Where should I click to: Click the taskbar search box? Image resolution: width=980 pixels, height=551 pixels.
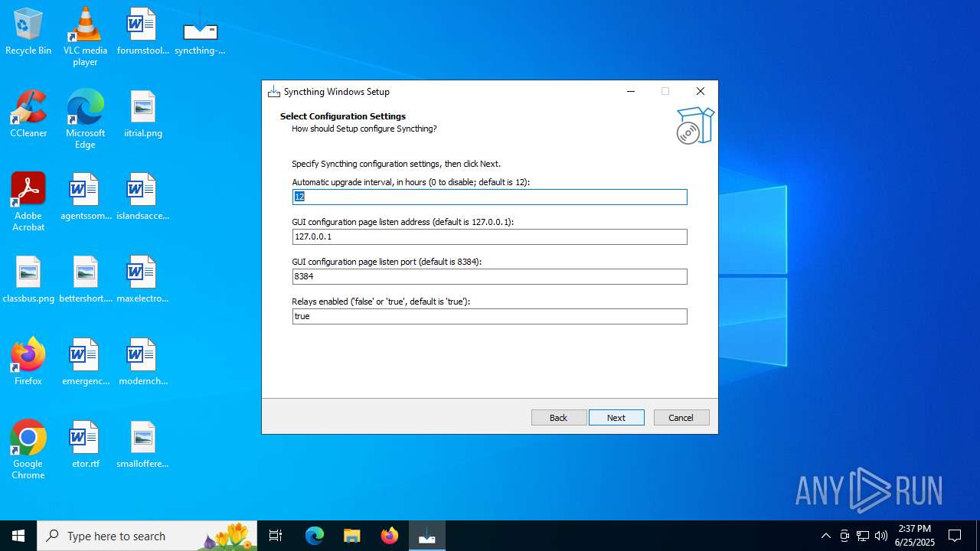(147, 536)
